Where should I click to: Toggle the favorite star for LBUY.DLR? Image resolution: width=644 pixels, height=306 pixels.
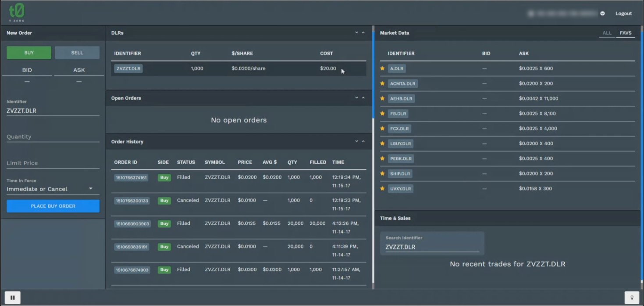[x=382, y=144]
